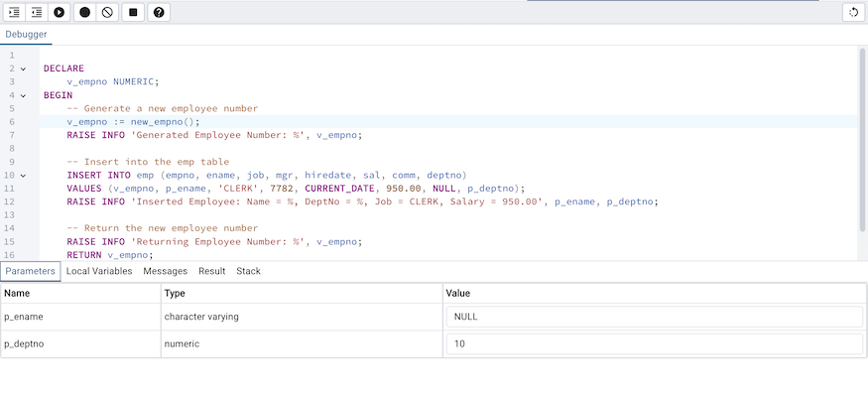Fold the INSERT INTO statement at line 10
The image size is (868, 399).
tap(24, 175)
